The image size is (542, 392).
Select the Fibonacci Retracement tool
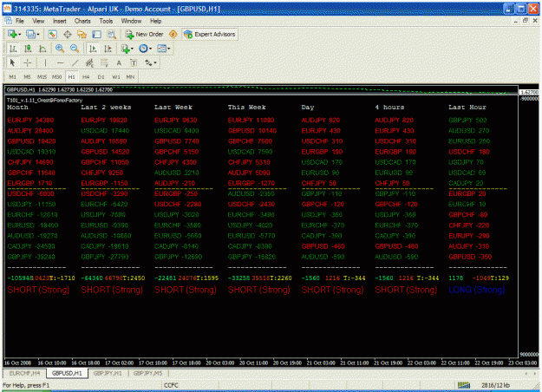click(104, 63)
